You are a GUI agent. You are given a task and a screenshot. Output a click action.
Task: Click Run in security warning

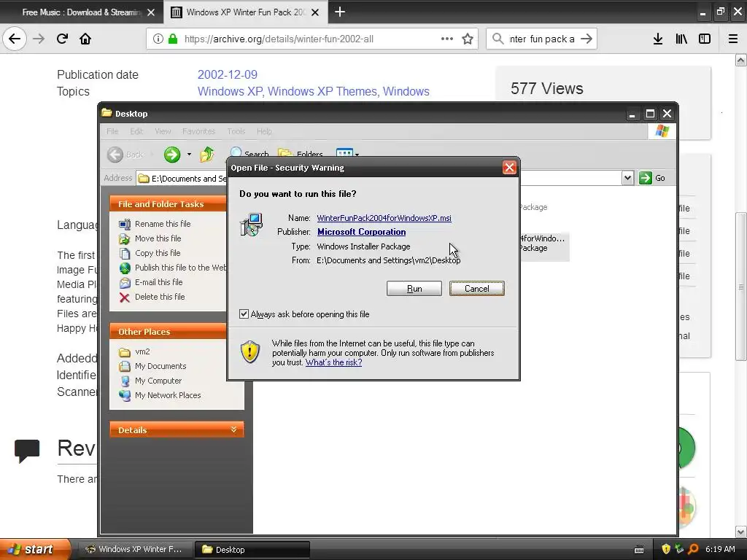pos(414,289)
